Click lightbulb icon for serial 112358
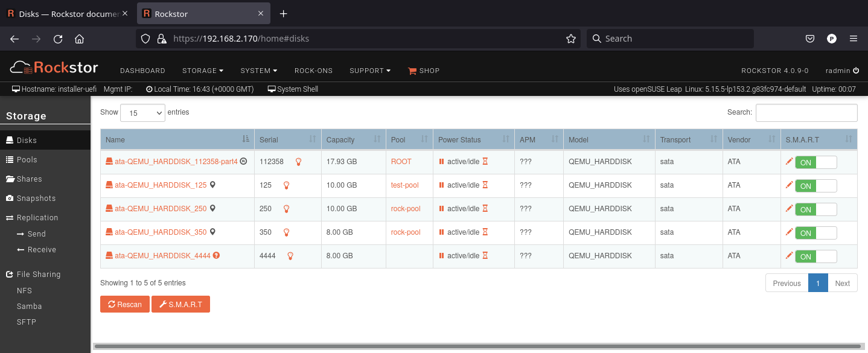Image resolution: width=868 pixels, height=353 pixels. 298,162
